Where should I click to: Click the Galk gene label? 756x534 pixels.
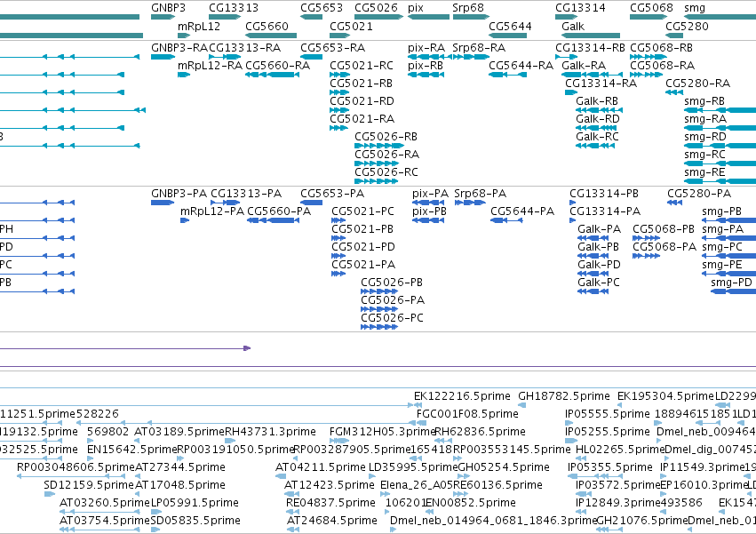(x=573, y=26)
